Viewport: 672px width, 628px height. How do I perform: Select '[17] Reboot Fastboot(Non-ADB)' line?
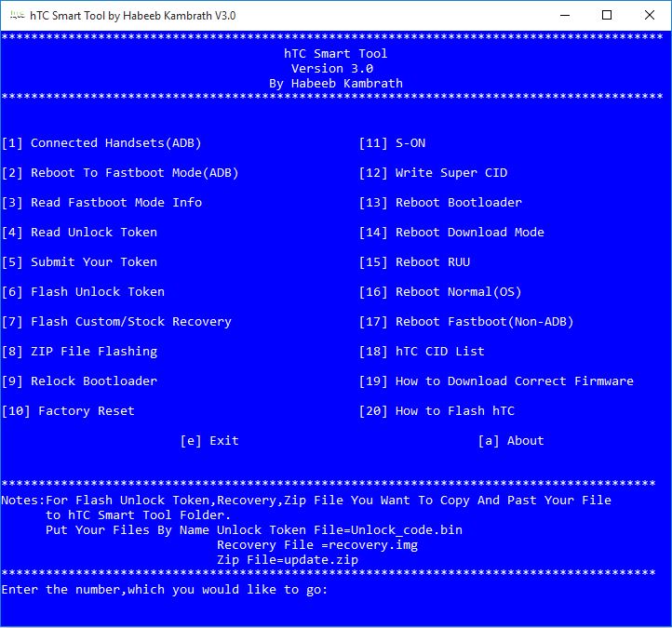466,322
